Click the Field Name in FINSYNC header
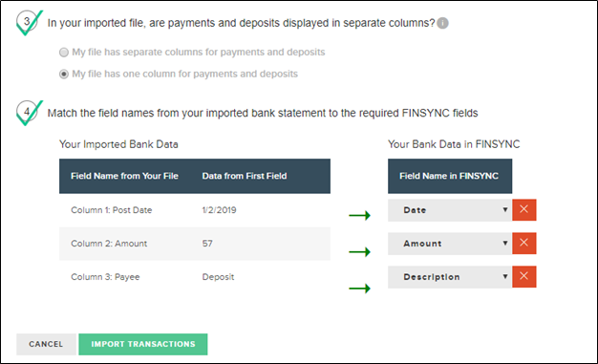 [449, 176]
